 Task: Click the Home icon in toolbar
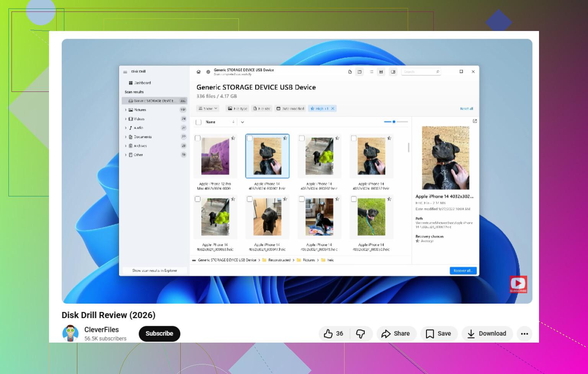click(198, 72)
